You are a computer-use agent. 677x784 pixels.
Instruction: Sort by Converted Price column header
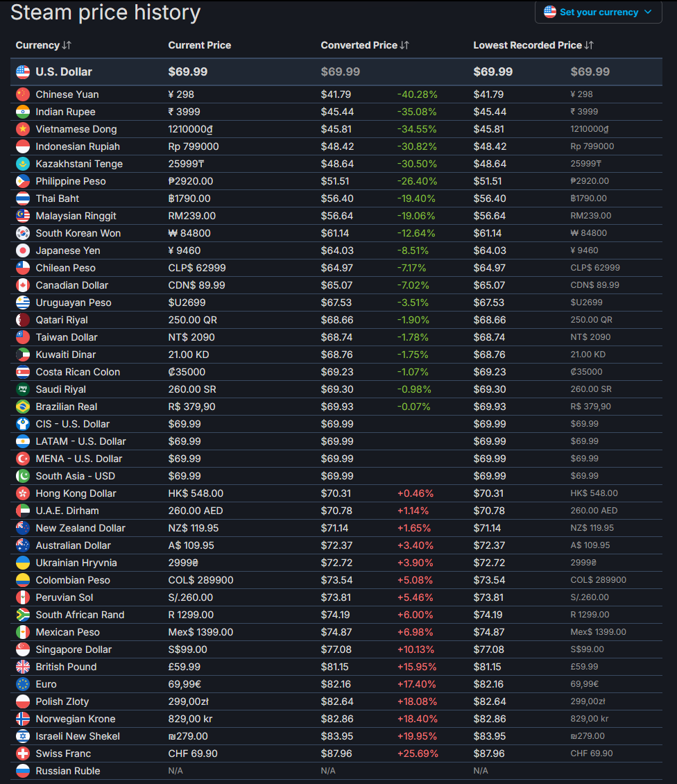(365, 45)
